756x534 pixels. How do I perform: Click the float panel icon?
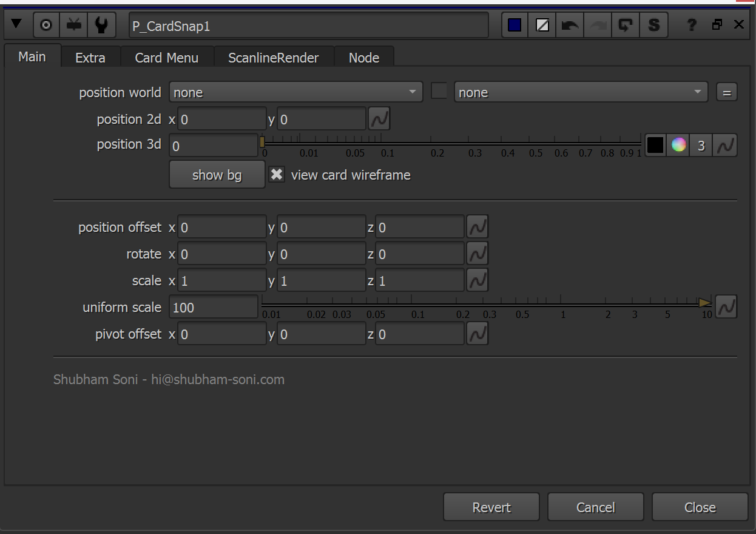[x=717, y=25]
